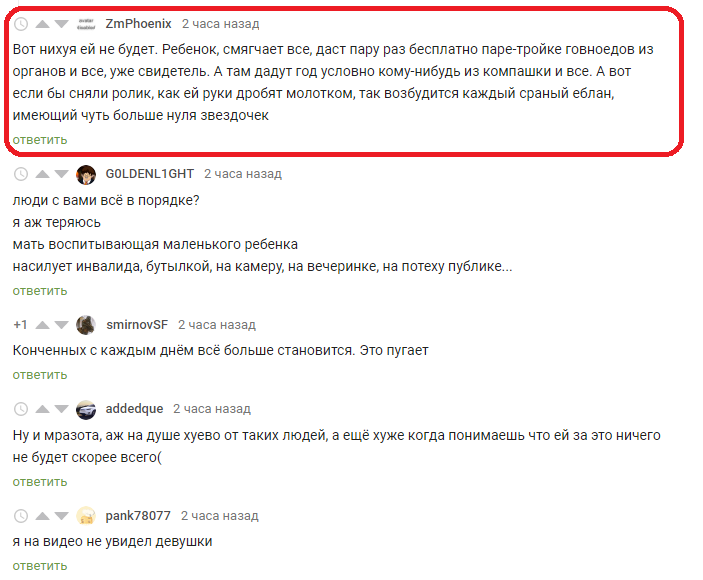Click ответить under smirnovSF's comment
This screenshot has width=703, height=580.
(40, 375)
